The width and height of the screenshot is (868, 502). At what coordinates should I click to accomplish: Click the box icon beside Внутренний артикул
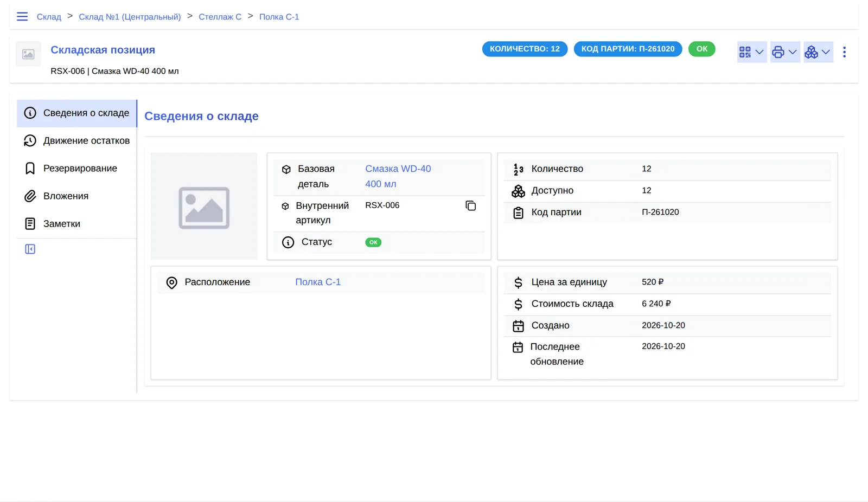coord(285,206)
